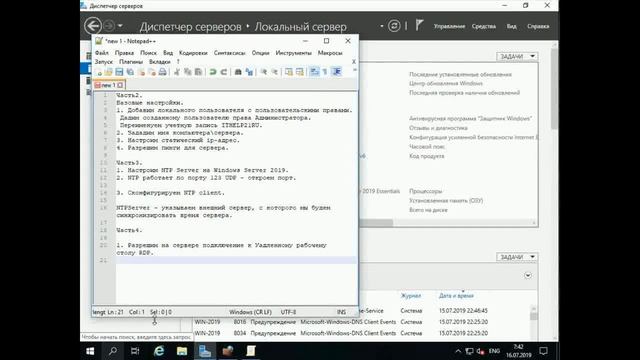This screenshot has height=360, width=640.
Task: Open the Вид menu in Server Manager
Action: (x=511, y=27)
